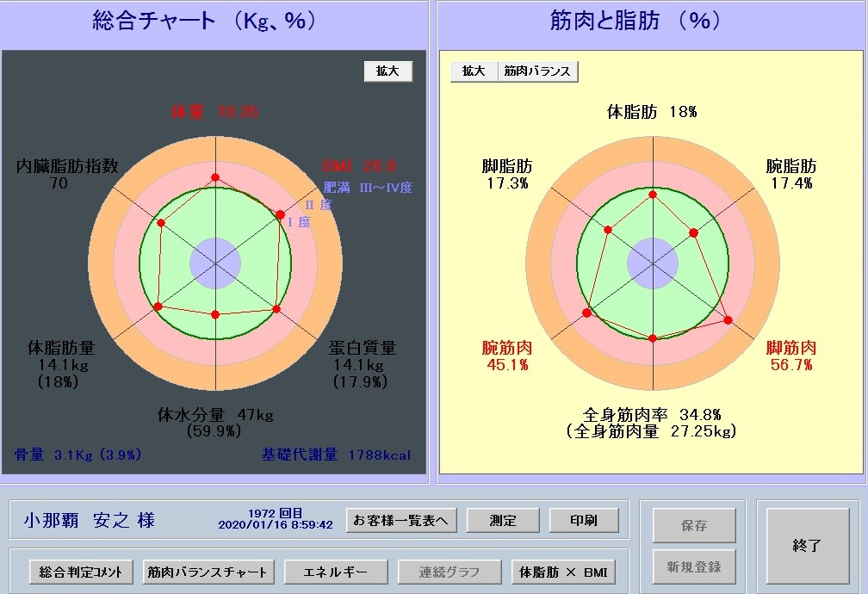The height and width of the screenshot is (594, 868).
Task: Exit the application with 終了
Action: click(x=807, y=546)
